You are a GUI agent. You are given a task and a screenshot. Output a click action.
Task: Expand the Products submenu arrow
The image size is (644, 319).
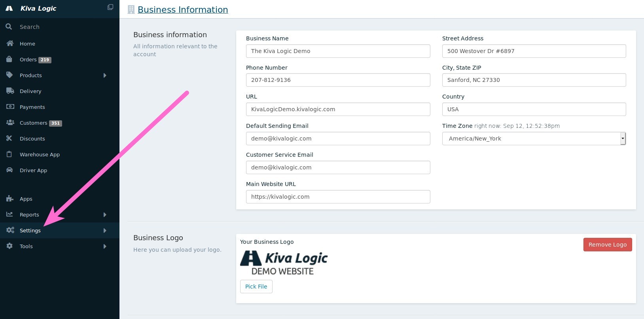[x=105, y=75]
